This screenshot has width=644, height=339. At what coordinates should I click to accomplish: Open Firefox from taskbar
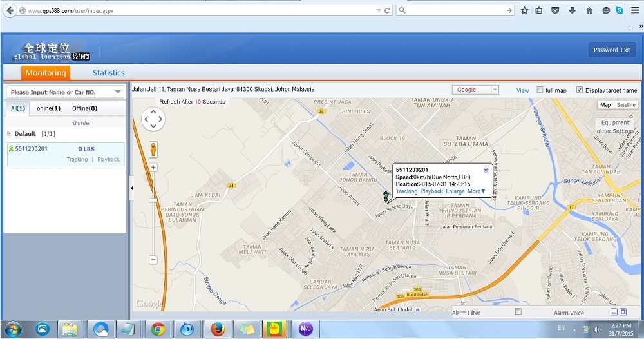pos(217,329)
